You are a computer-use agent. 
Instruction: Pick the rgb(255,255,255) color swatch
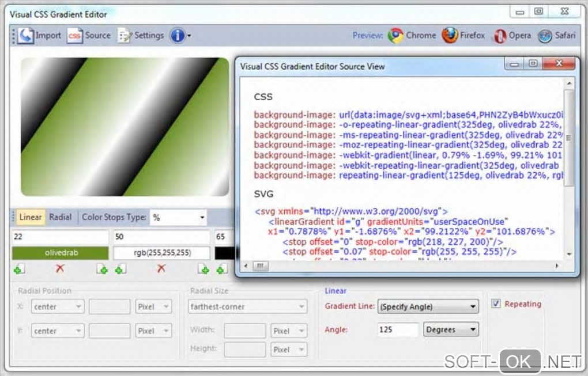[x=161, y=253]
